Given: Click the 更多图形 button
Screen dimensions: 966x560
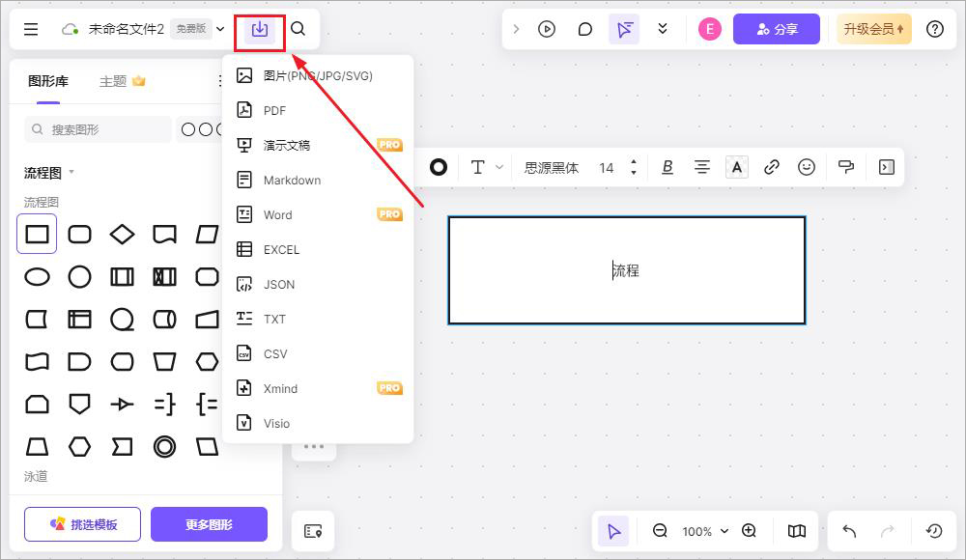Looking at the screenshot, I should (x=209, y=524).
